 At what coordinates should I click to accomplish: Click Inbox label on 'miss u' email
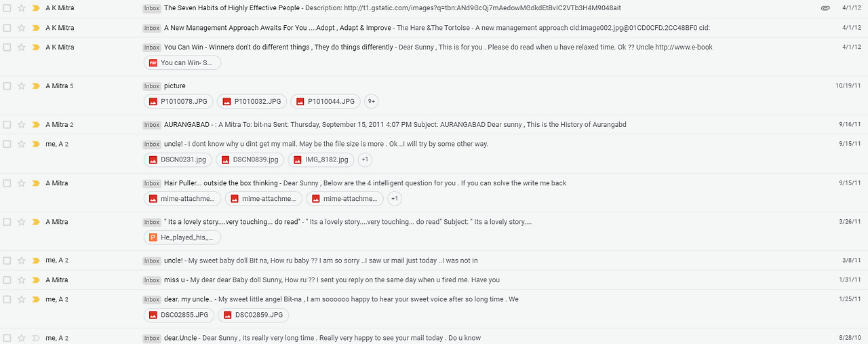152,280
